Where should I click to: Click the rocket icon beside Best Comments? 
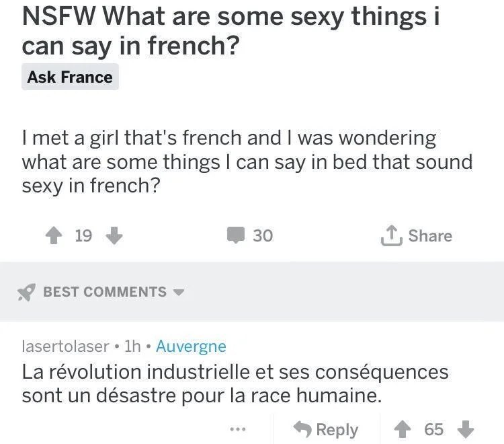click(x=26, y=292)
